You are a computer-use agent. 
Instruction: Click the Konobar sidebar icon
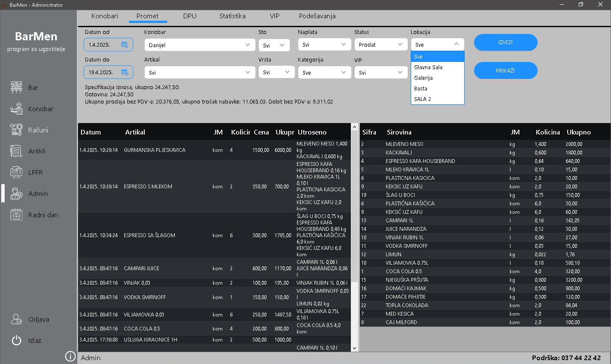point(16,109)
